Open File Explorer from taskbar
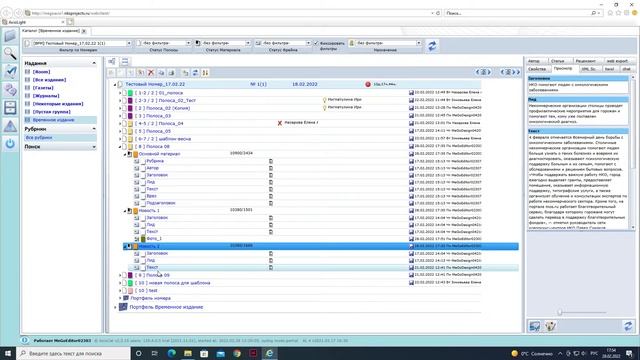The width and height of the screenshot is (640, 360). coord(188,353)
